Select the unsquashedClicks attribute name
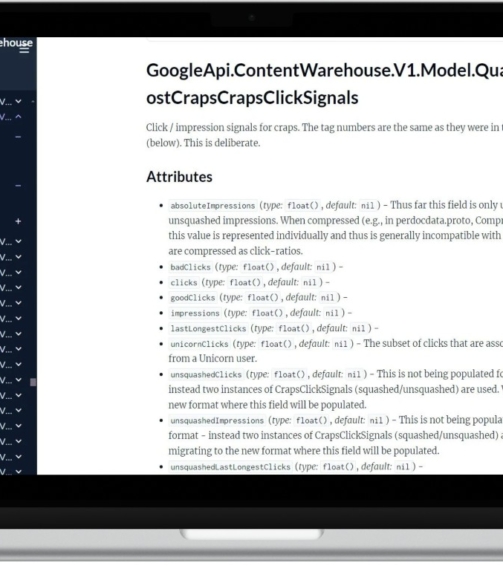503x566 pixels. (x=206, y=375)
